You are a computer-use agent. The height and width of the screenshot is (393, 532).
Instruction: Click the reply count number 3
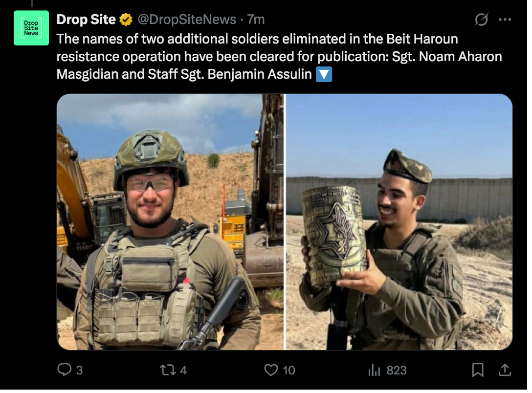(79, 371)
